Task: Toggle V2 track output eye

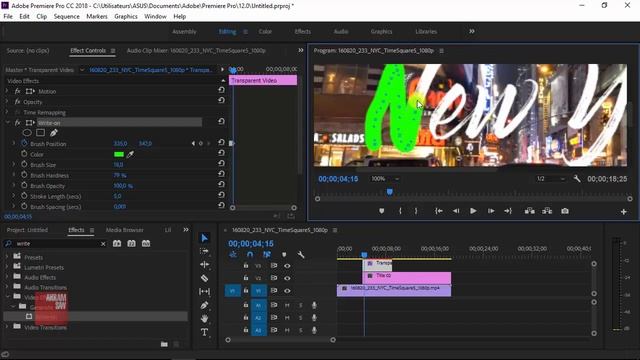Action: pos(287,278)
